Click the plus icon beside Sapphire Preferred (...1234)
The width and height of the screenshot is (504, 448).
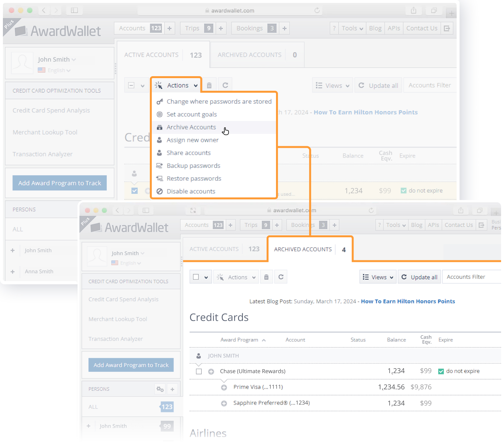click(224, 403)
